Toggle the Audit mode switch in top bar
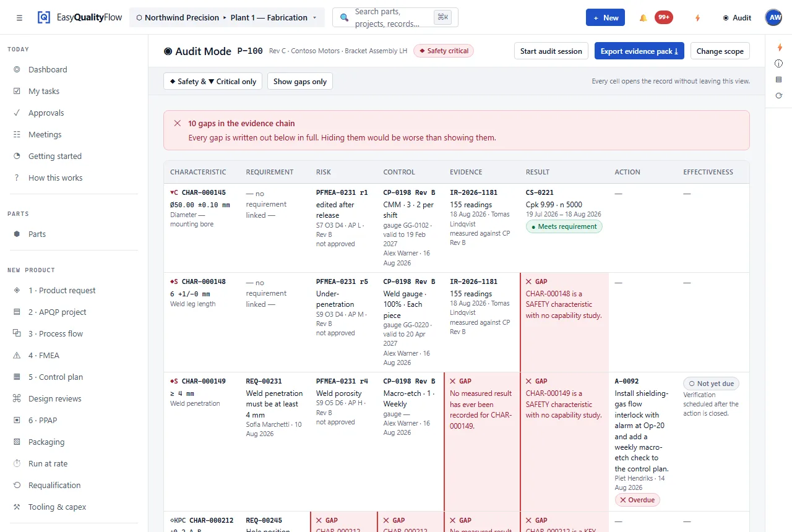 (x=737, y=18)
